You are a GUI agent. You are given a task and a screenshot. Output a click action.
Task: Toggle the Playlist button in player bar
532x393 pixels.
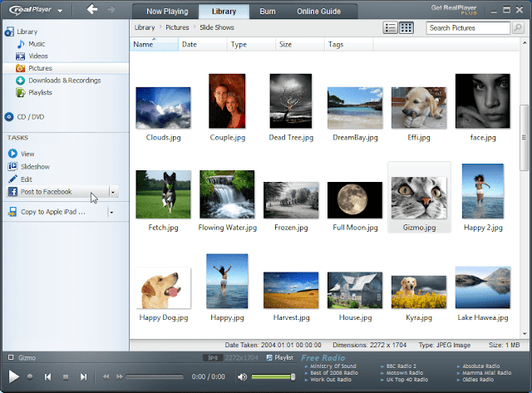[280, 358]
